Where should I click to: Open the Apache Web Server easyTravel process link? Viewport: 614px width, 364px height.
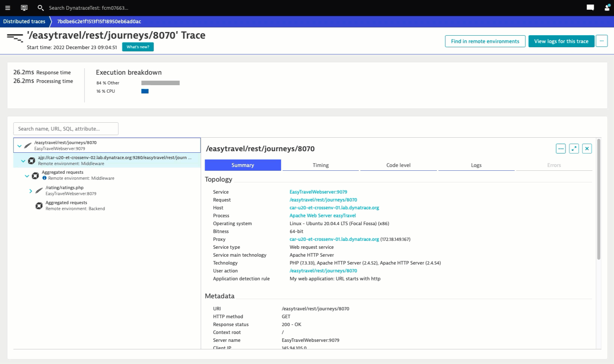point(323,215)
